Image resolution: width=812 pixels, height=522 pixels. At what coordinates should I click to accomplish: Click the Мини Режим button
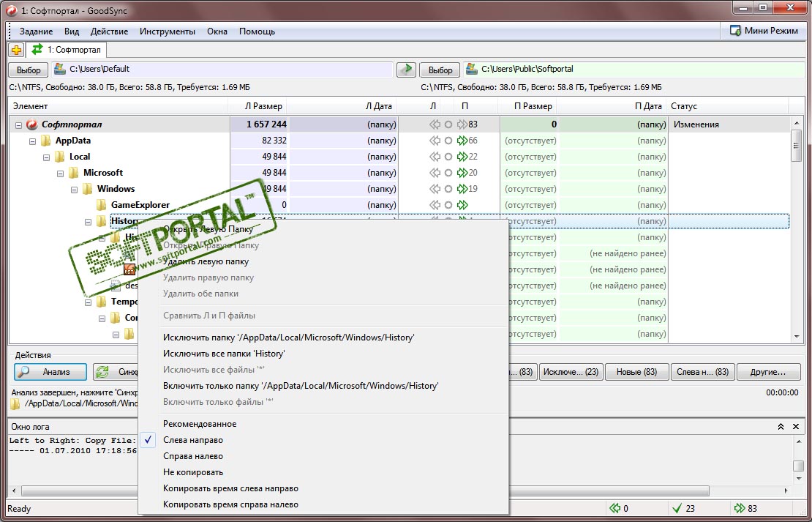point(764,31)
